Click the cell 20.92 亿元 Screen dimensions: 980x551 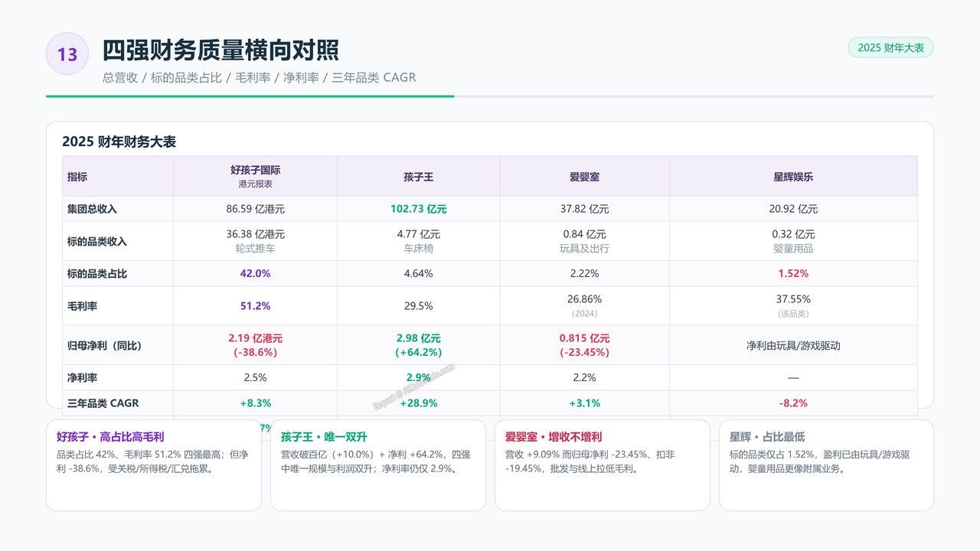click(793, 209)
